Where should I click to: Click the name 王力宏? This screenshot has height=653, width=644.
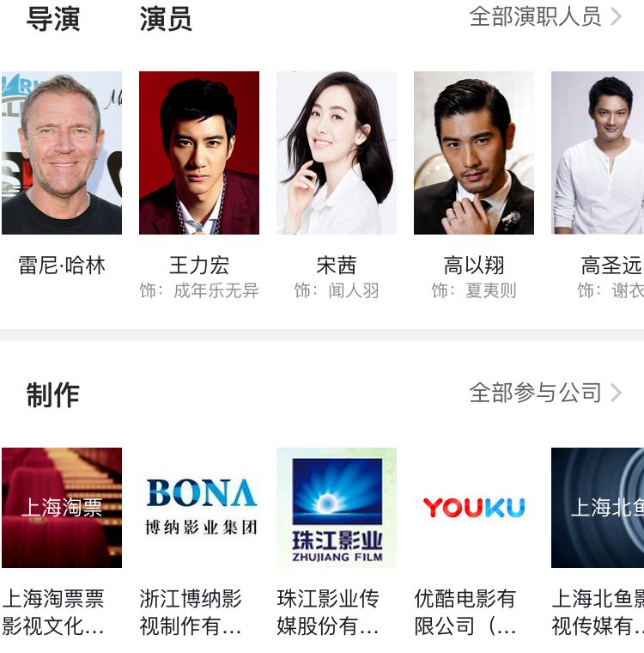(x=199, y=265)
